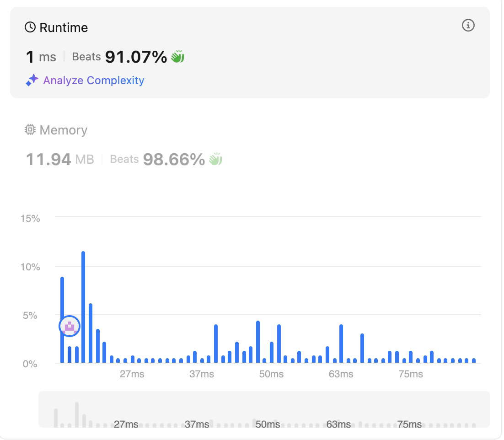
Task: Click the circled avatar marker on the chart
Action: tap(70, 326)
